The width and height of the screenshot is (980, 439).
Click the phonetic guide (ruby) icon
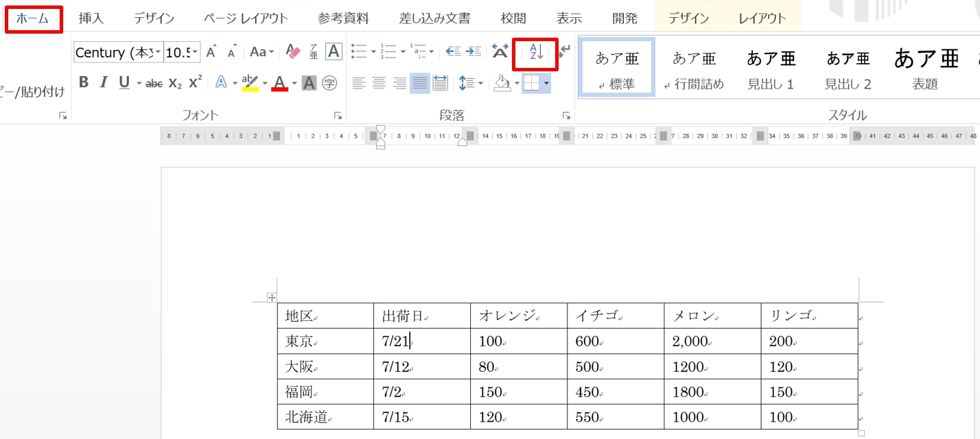click(x=314, y=52)
